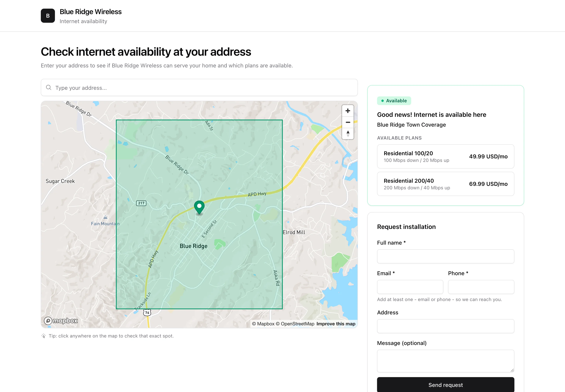The width and height of the screenshot is (565, 392).
Task: Open the © OpenStreetMap attribution link
Action: coord(295,324)
